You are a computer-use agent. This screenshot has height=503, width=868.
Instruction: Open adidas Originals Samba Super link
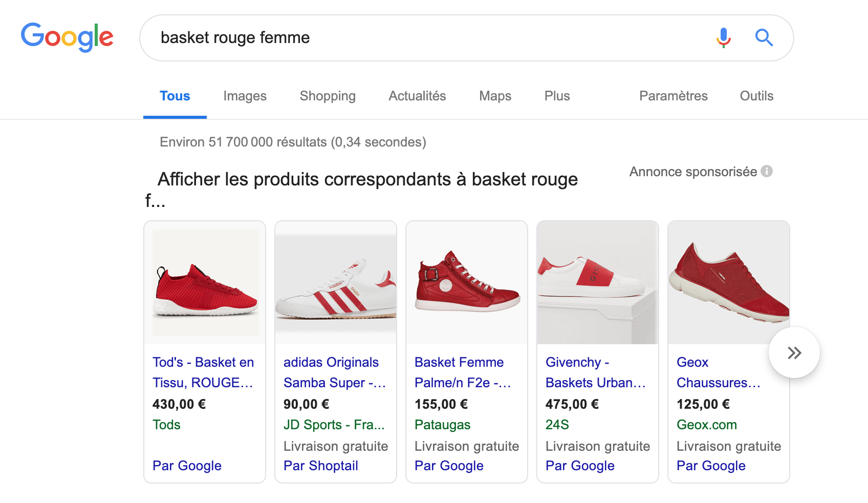coord(335,372)
